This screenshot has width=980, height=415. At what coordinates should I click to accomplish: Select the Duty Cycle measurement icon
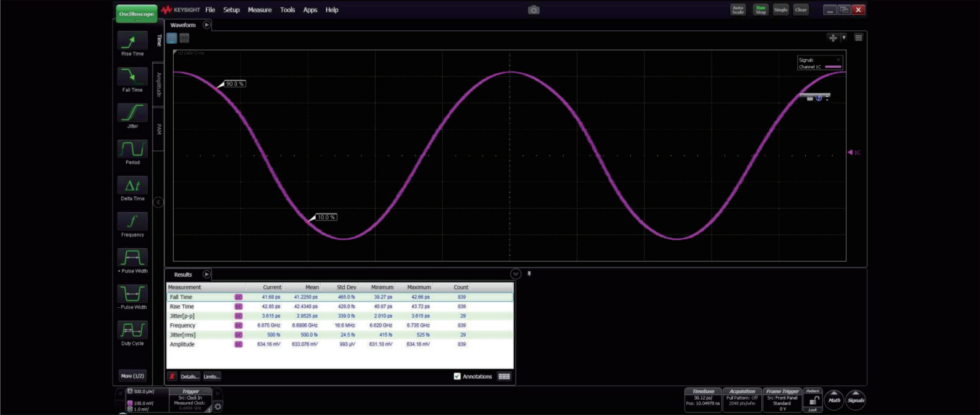click(132, 331)
